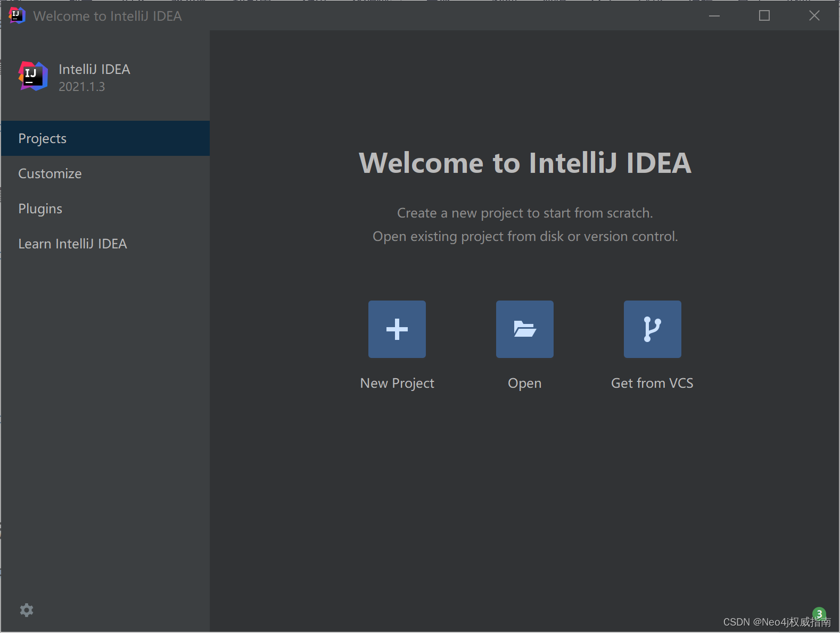840x633 pixels.
Task: Click the Open folder icon
Action: 525,329
